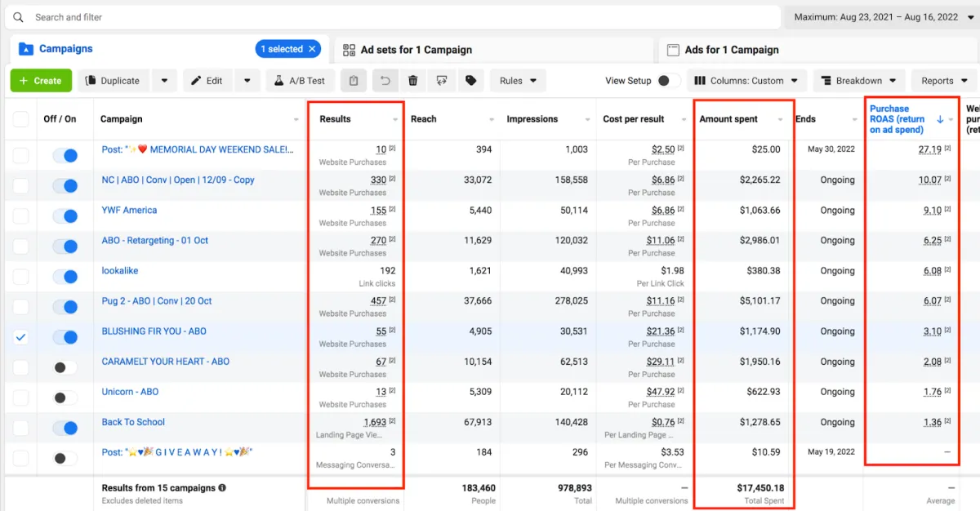Open the Columns: Custom dropdown
980x511 pixels.
pos(747,81)
